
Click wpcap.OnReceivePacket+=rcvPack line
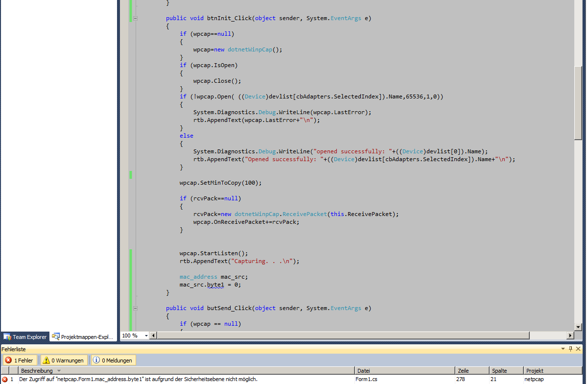click(x=246, y=222)
